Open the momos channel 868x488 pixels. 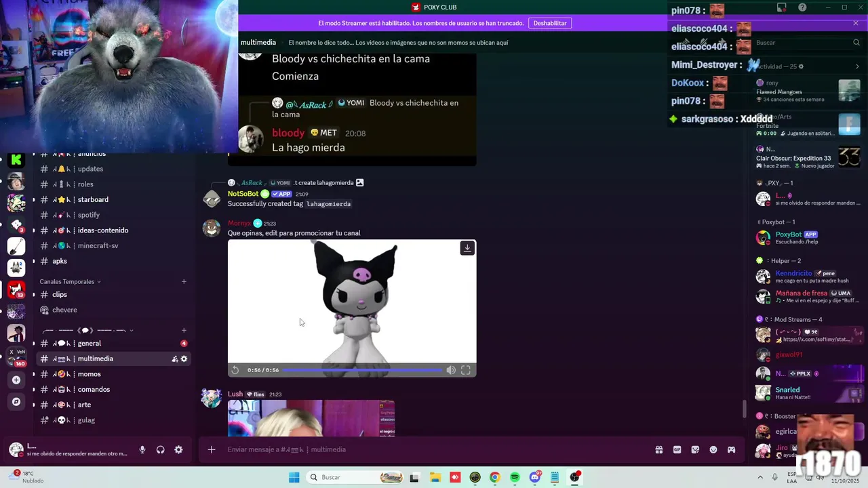click(x=113, y=374)
